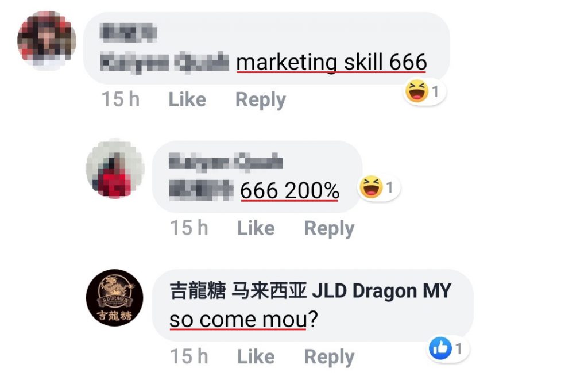
Task: Click the 15 h timestamp under JLD Dragon comment
Action: [x=189, y=356]
